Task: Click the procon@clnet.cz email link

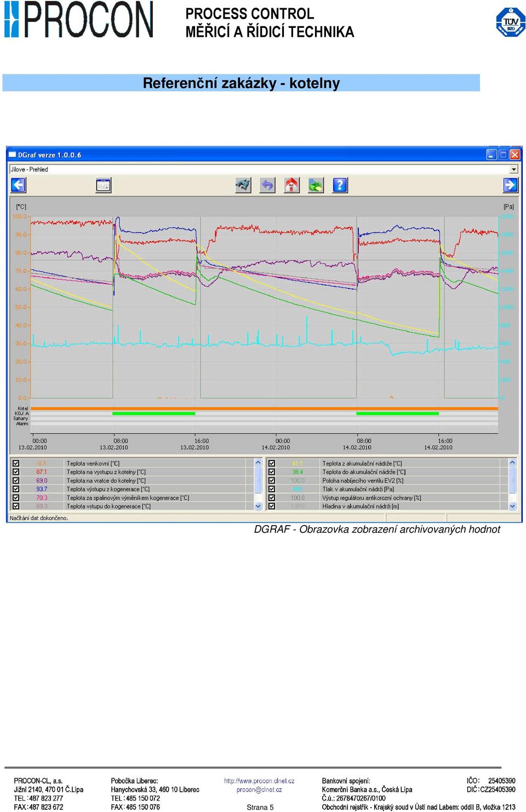Action: pyautogui.click(x=259, y=790)
